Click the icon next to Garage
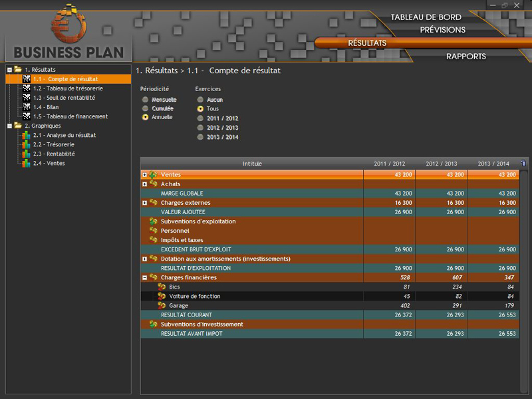 click(162, 305)
